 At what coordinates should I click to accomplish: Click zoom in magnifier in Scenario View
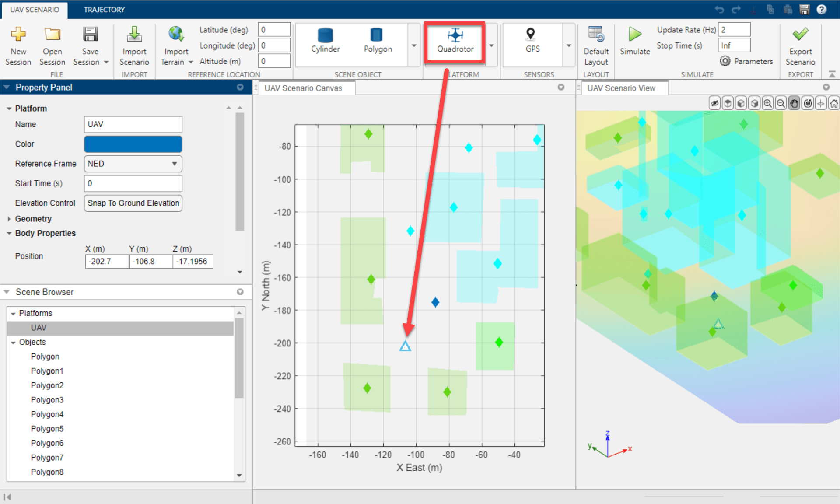(767, 104)
